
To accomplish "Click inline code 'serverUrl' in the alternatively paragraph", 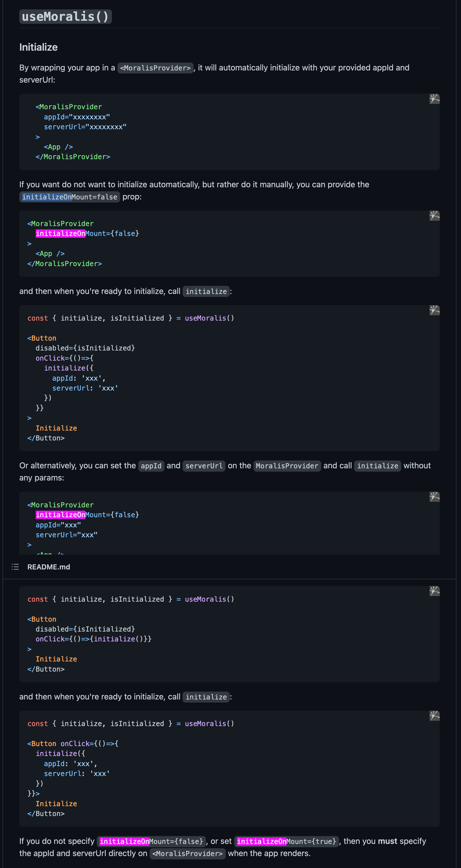I will [204, 466].
